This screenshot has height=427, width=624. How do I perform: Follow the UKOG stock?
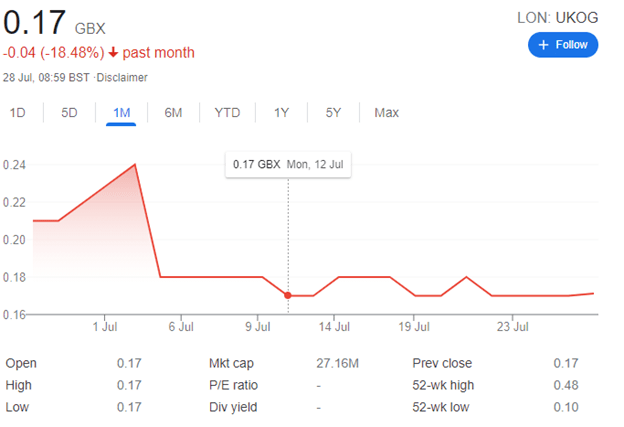coord(563,45)
